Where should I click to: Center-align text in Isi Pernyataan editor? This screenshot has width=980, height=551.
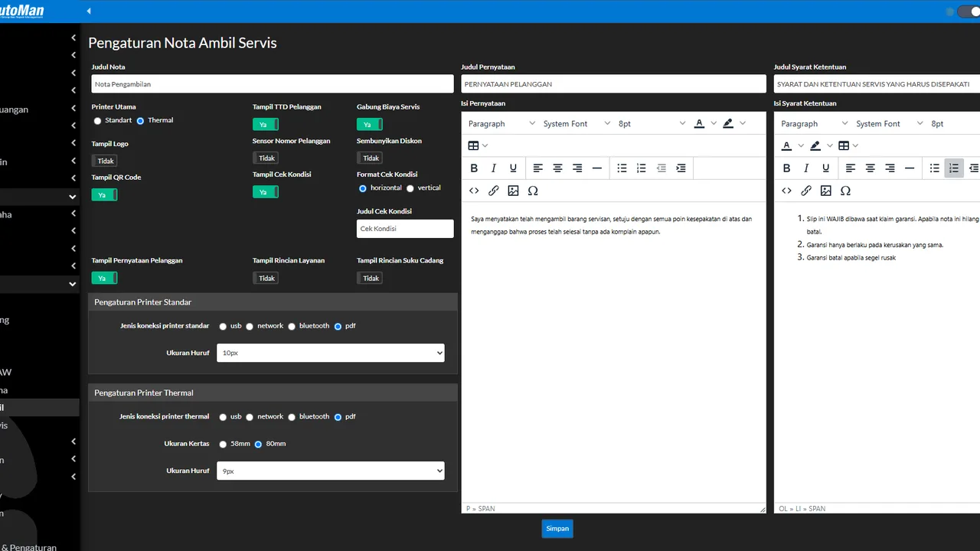point(558,168)
